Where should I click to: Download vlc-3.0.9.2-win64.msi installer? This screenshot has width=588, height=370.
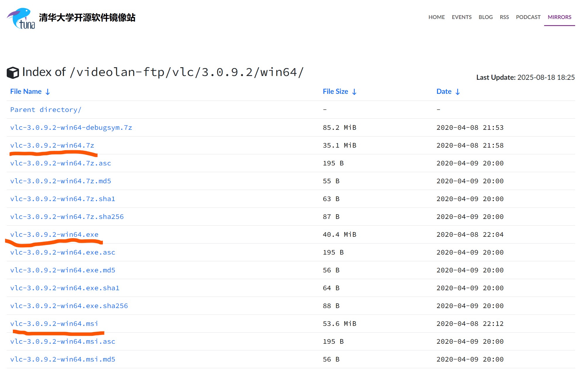coord(54,324)
